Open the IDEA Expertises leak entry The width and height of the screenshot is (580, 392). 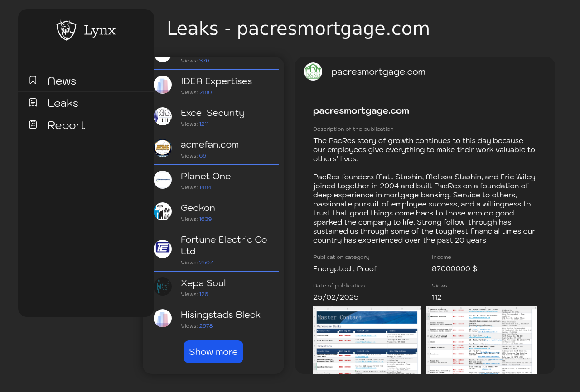213,86
